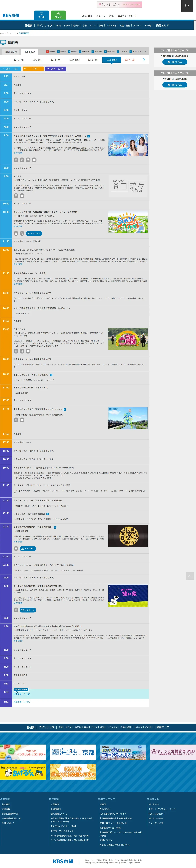
Task: Select the 12/1 (月) date tab
Action: pyautogui.click(x=19, y=60)
